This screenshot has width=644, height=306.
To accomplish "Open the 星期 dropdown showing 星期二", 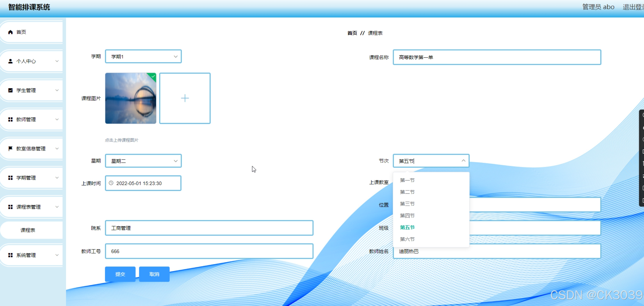I will click(x=143, y=161).
